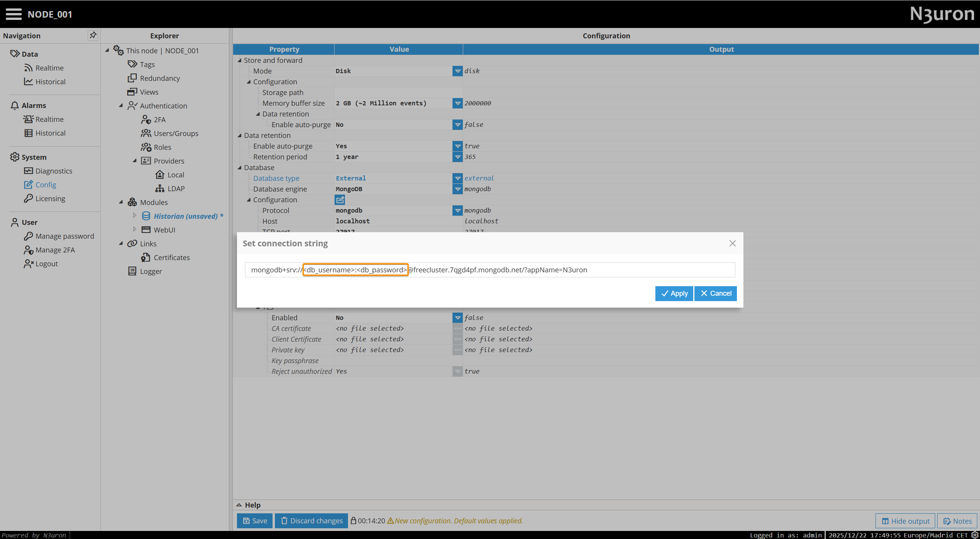The width and height of the screenshot is (980, 539).
Task: Open the Redundancy item in Explorer
Action: [160, 78]
